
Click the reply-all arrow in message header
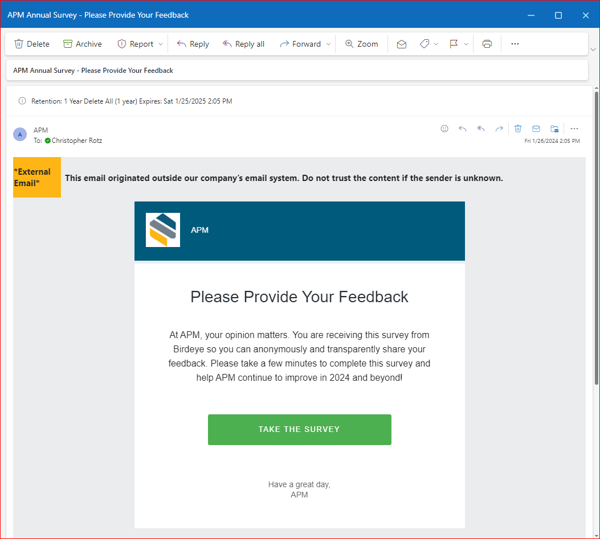(481, 129)
